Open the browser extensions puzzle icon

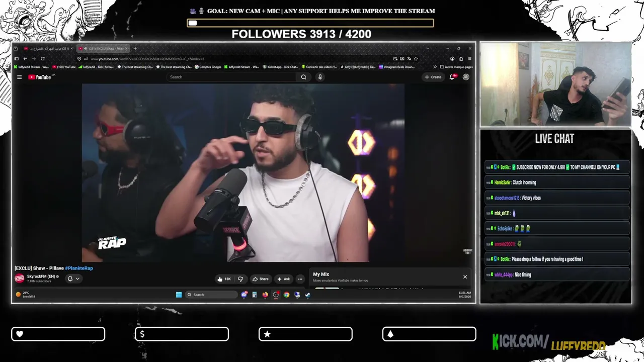pyautogui.click(x=461, y=59)
